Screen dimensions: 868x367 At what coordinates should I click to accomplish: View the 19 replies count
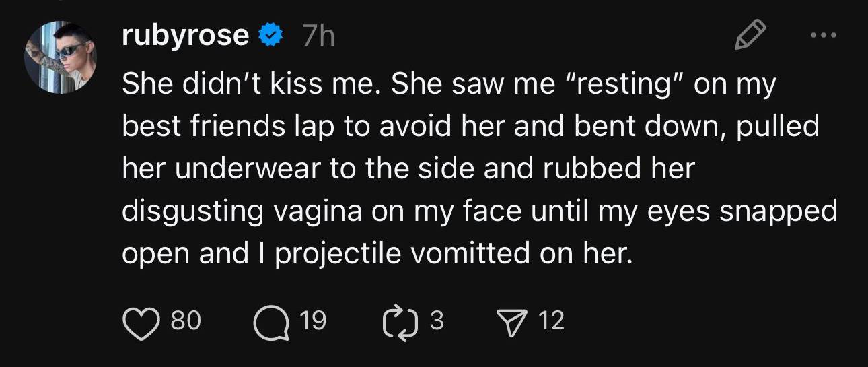coord(312,321)
